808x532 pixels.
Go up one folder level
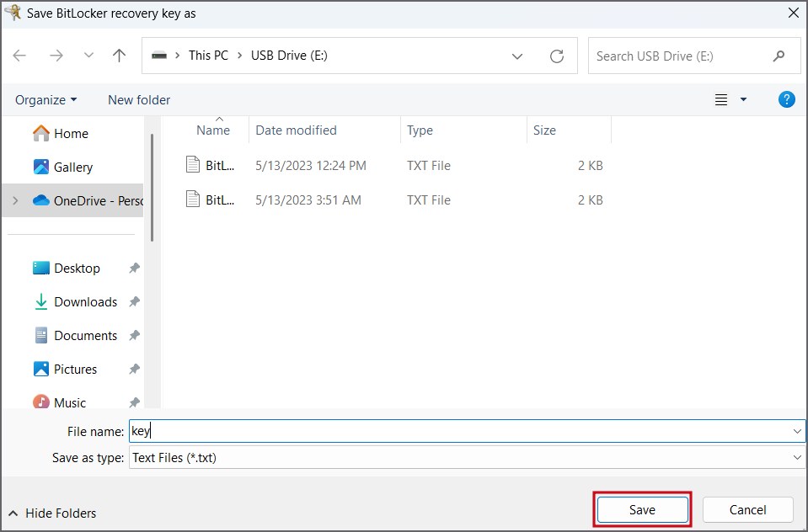point(119,56)
